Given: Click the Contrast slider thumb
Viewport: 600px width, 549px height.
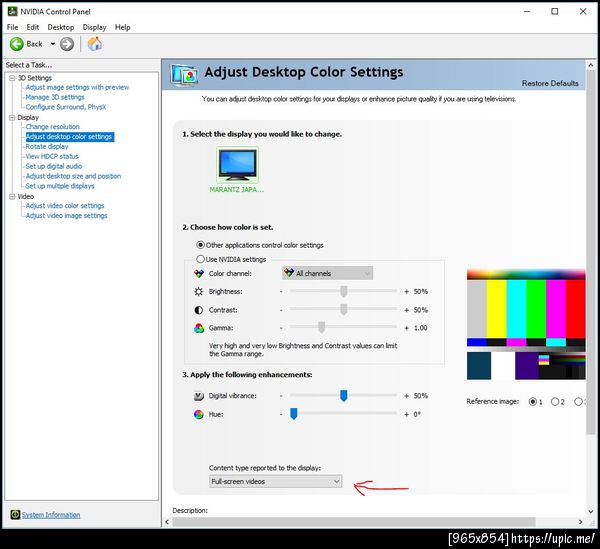Looking at the screenshot, I should pyautogui.click(x=344, y=309).
